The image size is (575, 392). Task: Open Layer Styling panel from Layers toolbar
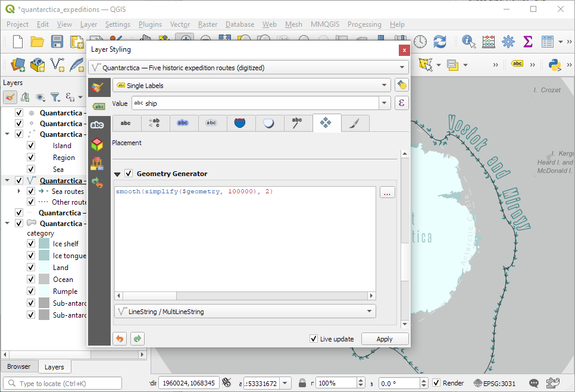pyautogui.click(x=10, y=97)
